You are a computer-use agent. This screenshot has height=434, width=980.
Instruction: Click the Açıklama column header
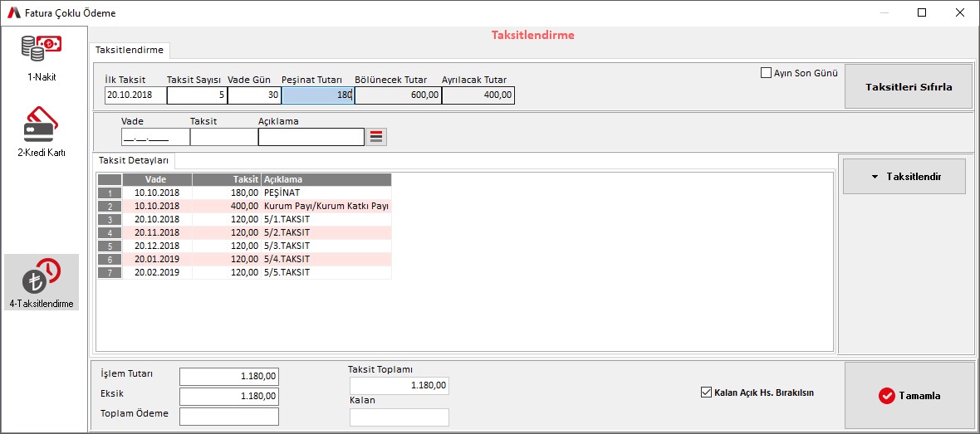tap(326, 180)
